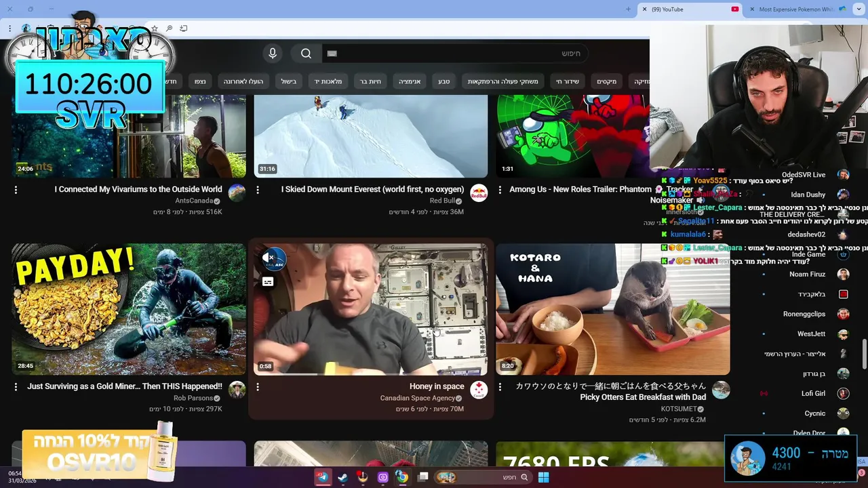Viewport: 868px width, 488px height.
Task: Open options menu for Vivariums video
Action: click(16, 190)
